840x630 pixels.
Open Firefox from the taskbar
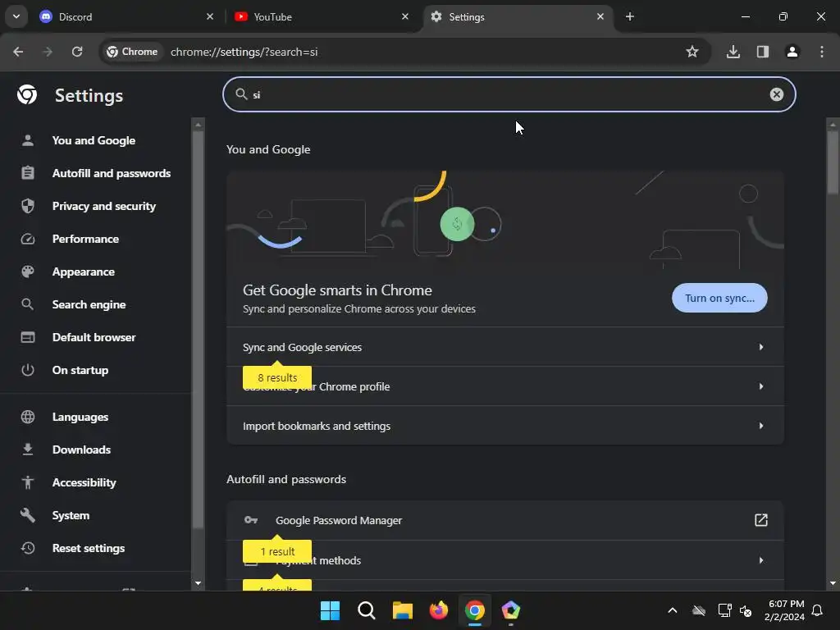point(439,610)
